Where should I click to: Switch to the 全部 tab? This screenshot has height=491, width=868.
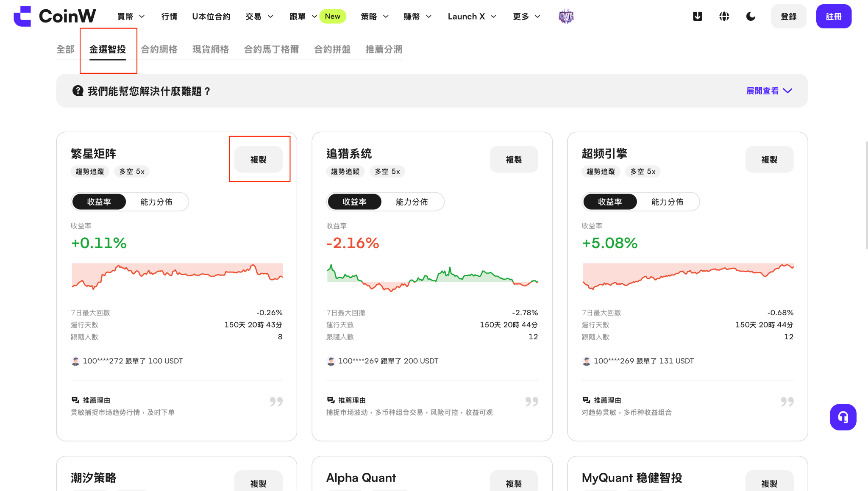pyautogui.click(x=65, y=49)
